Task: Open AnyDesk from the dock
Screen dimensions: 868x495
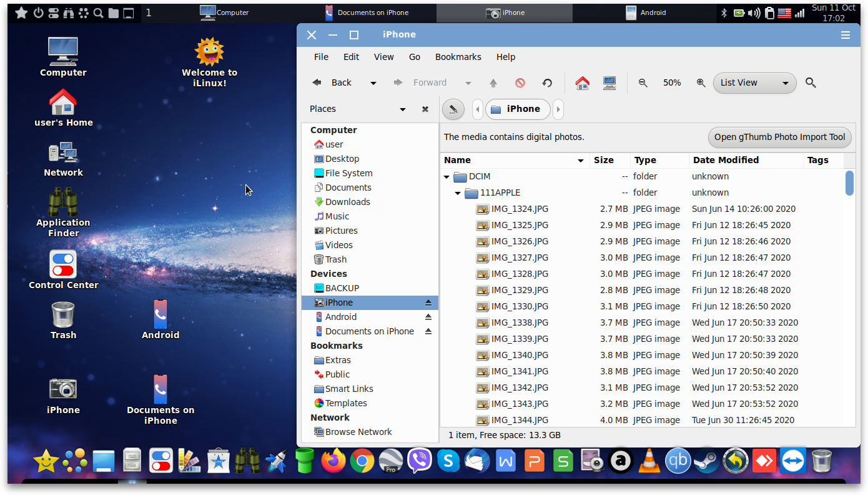Action: [x=764, y=461]
